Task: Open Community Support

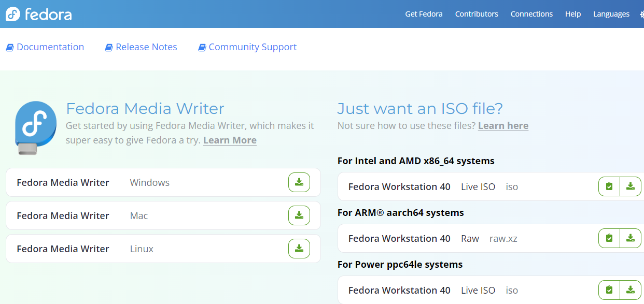Action: click(253, 47)
